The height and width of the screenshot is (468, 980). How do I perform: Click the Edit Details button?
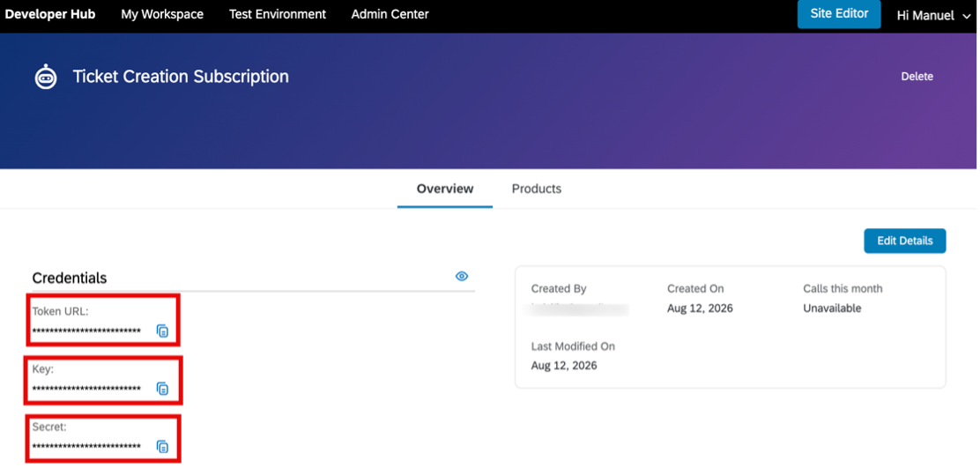(905, 241)
